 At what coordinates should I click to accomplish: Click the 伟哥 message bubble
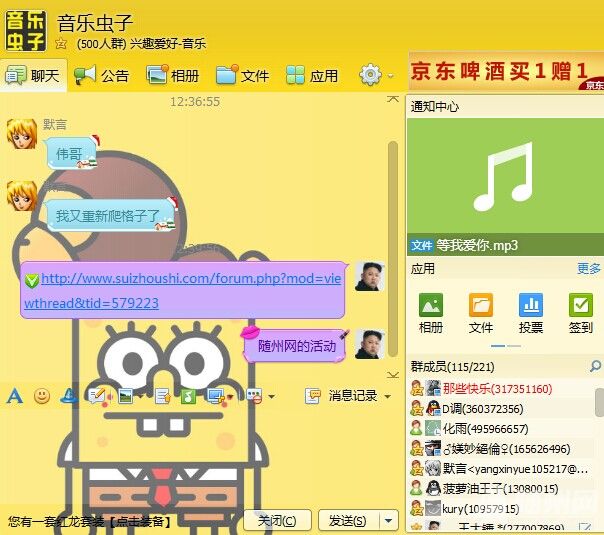pos(70,154)
